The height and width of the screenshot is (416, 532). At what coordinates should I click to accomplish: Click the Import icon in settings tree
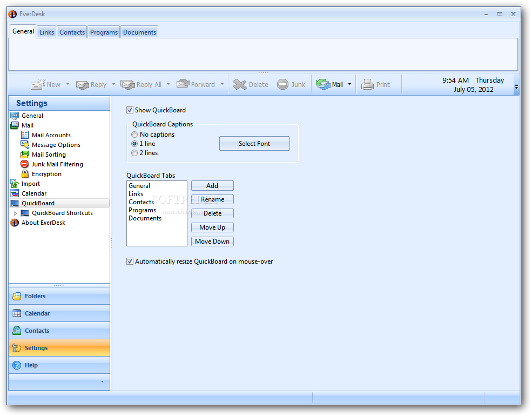coord(15,184)
